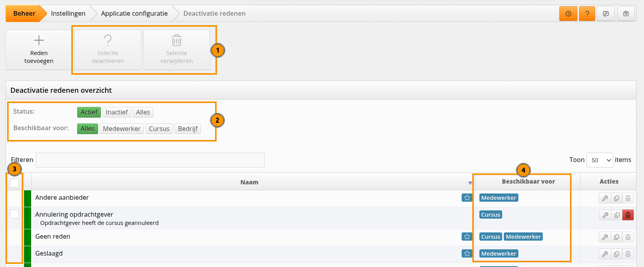Check the Annulering opdrachtgever row checkbox
This screenshot has width=644, height=267.
tap(15, 214)
